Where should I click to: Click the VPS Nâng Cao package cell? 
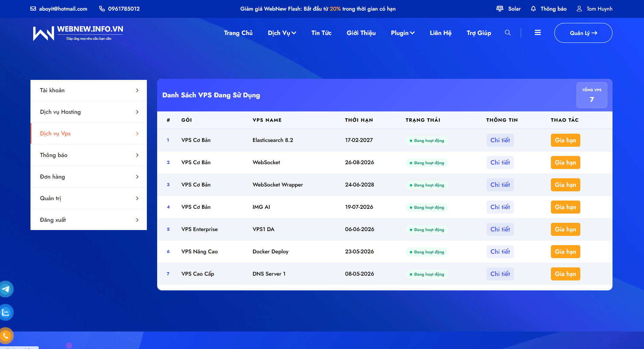[200, 252]
